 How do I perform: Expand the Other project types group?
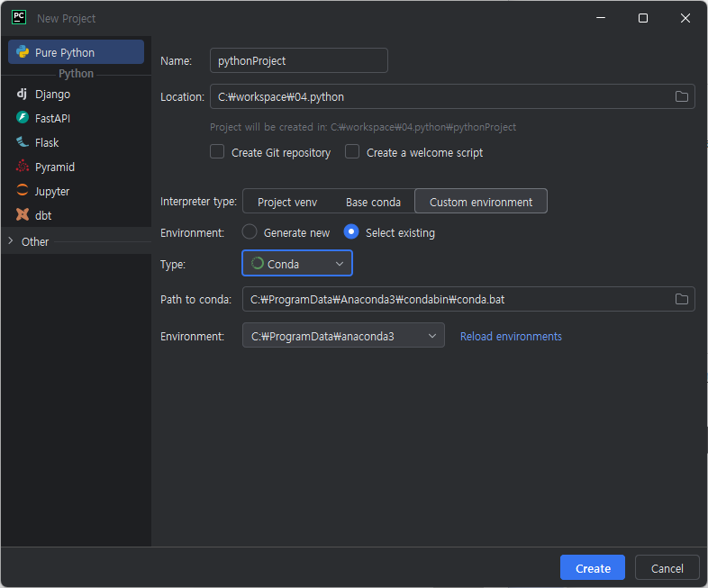click(x=11, y=241)
